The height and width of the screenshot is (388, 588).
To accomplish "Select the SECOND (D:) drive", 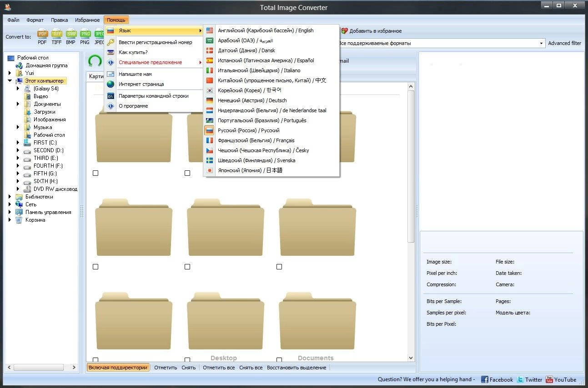I will tap(48, 150).
